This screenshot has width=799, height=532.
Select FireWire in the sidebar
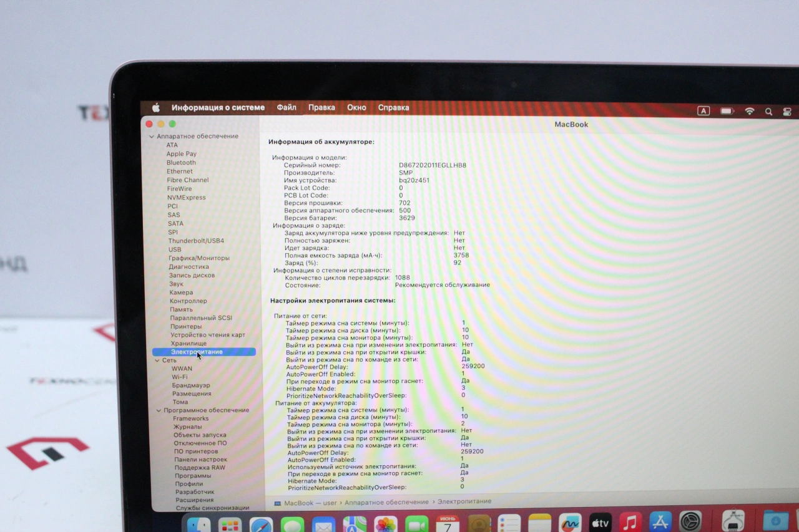click(x=179, y=189)
